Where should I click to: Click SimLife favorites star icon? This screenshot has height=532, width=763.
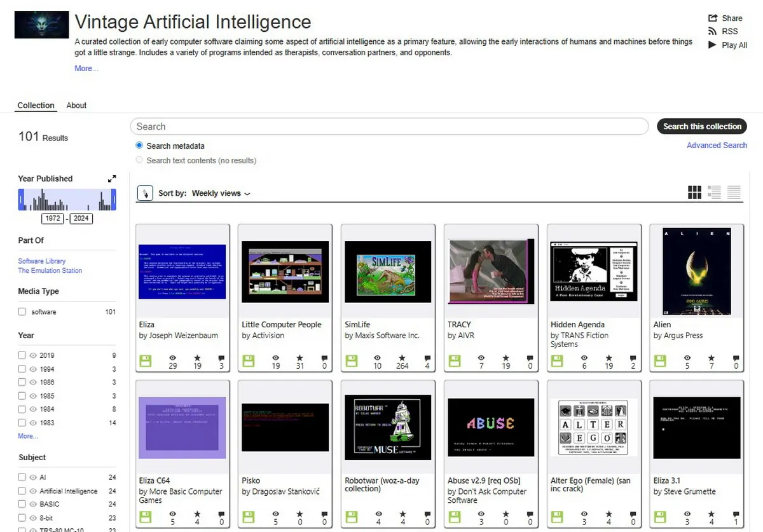tap(402, 358)
